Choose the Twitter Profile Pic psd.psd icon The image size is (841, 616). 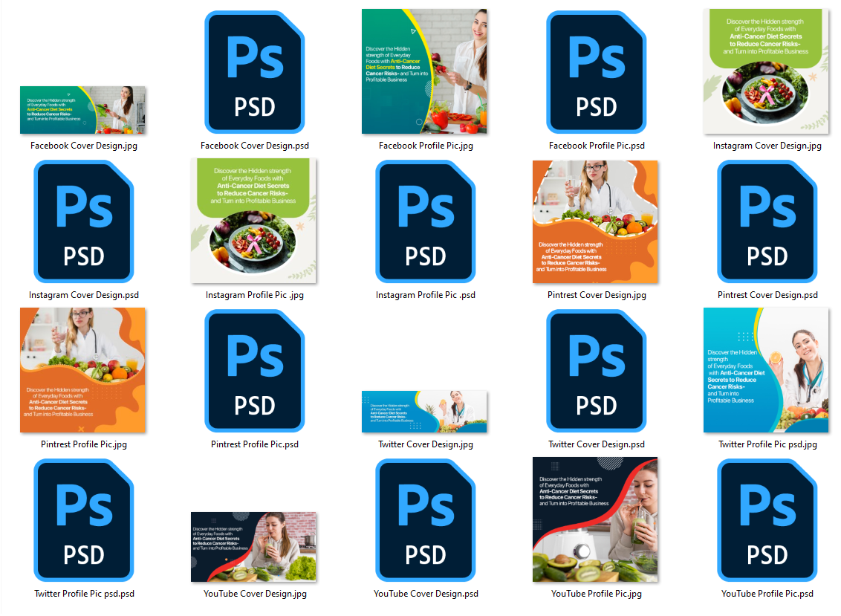click(x=83, y=520)
